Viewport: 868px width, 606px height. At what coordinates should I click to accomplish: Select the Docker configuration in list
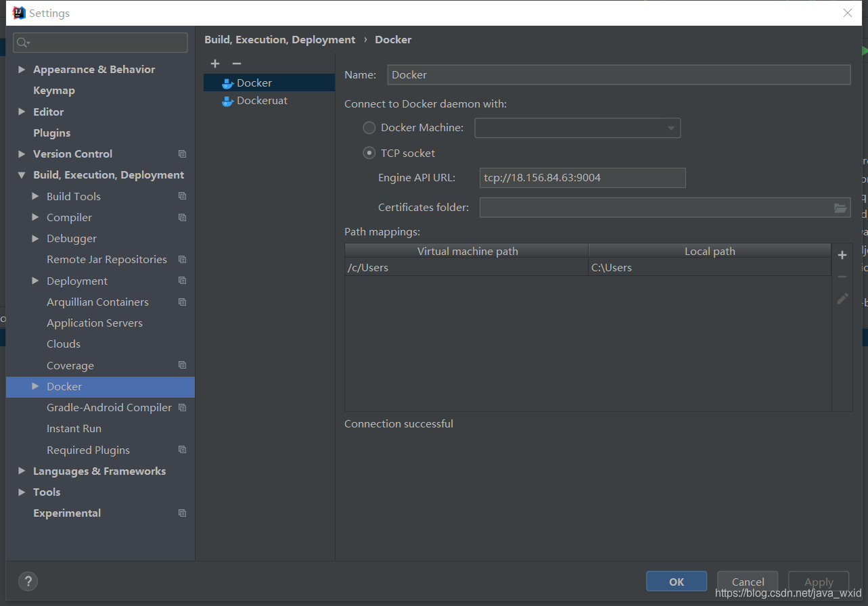coord(269,83)
